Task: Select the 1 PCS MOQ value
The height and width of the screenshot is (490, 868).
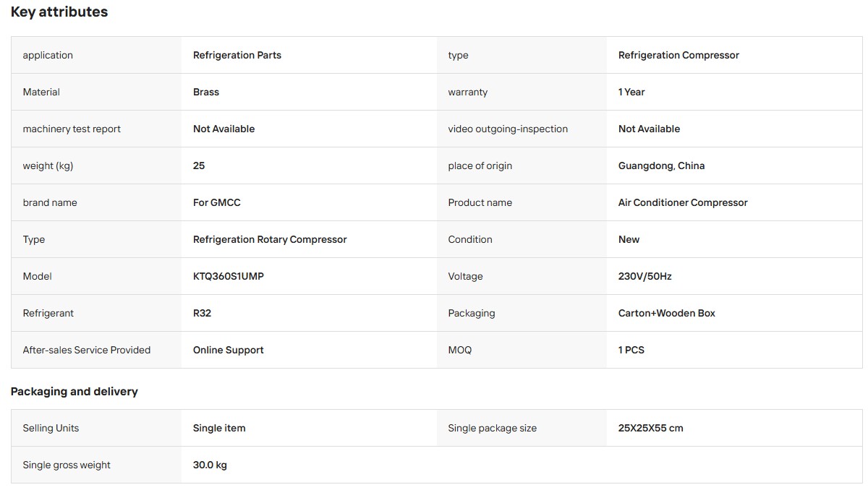Action: 631,350
